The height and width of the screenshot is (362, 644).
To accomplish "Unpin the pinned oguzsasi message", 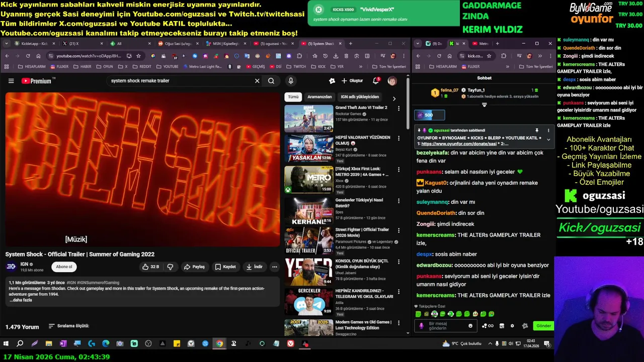I will pyautogui.click(x=537, y=130).
